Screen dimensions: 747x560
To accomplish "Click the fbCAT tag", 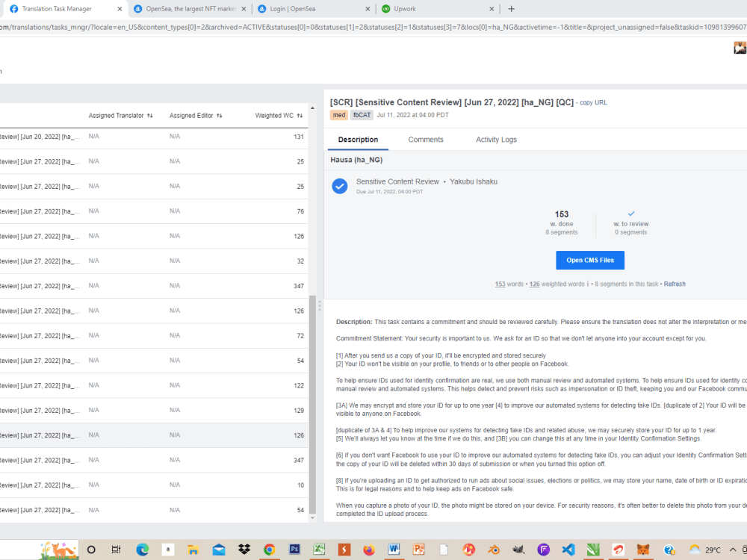I will (x=362, y=115).
